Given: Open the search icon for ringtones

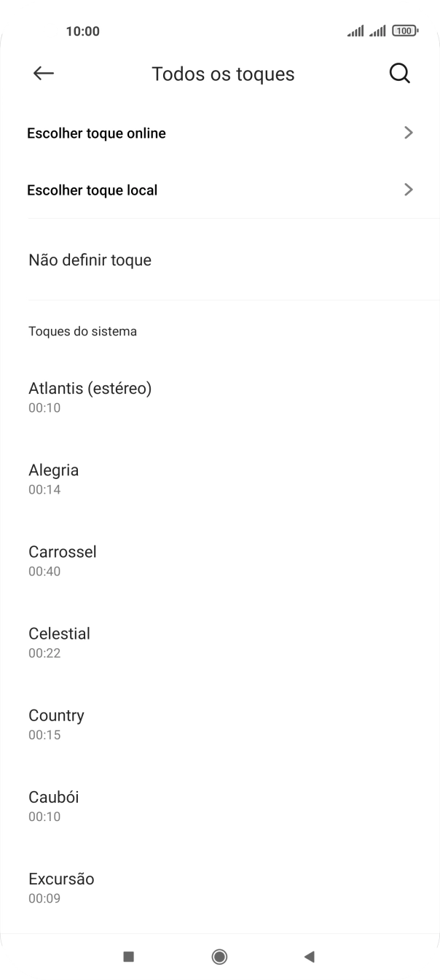Looking at the screenshot, I should point(399,73).
